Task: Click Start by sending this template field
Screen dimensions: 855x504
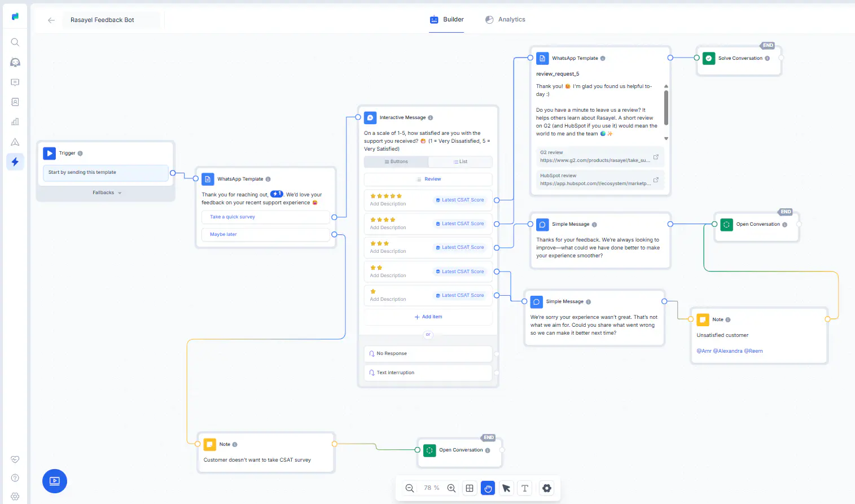Action: [x=106, y=172]
